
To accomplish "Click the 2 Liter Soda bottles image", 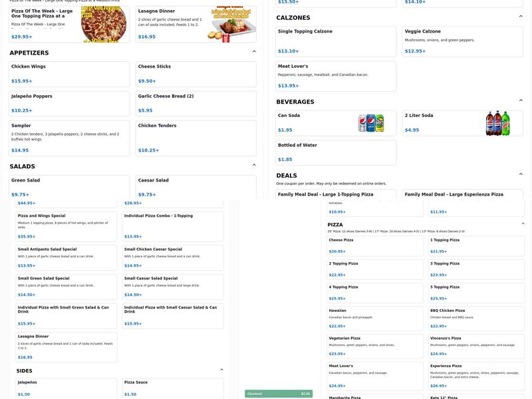I will pyautogui.click(x=497, y=123).
